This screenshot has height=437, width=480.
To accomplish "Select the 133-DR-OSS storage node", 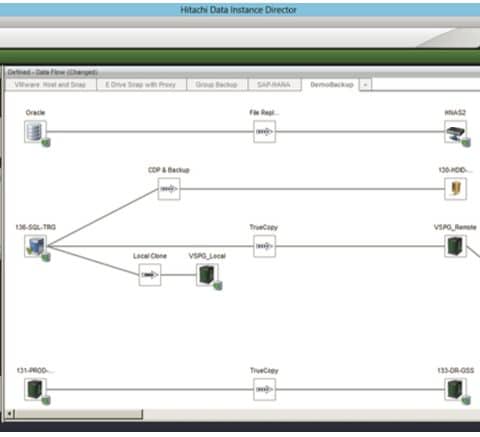I will click(455, 390).
